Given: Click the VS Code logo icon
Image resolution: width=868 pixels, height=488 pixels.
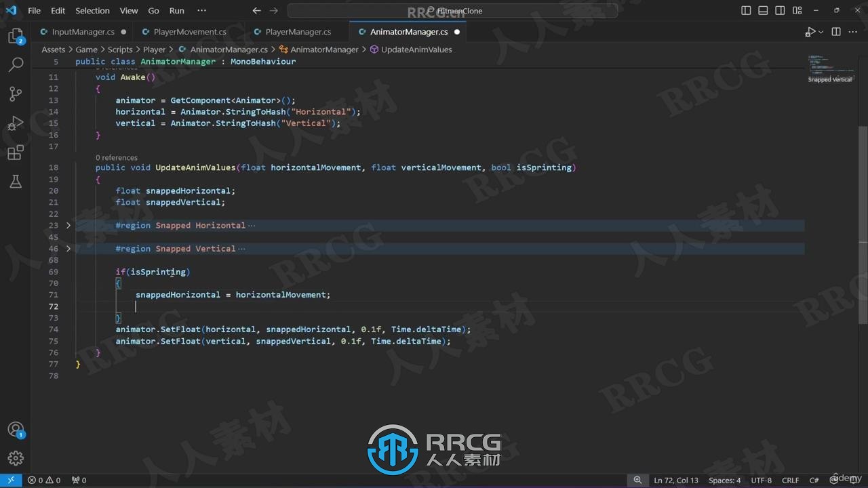Looking at the screenshot, I should click(11, 11).
